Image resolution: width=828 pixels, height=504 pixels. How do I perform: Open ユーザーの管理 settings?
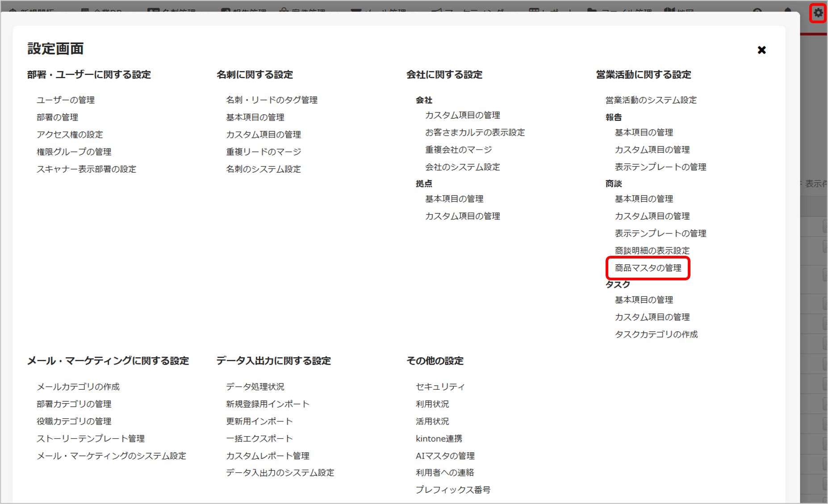(66, 100)
